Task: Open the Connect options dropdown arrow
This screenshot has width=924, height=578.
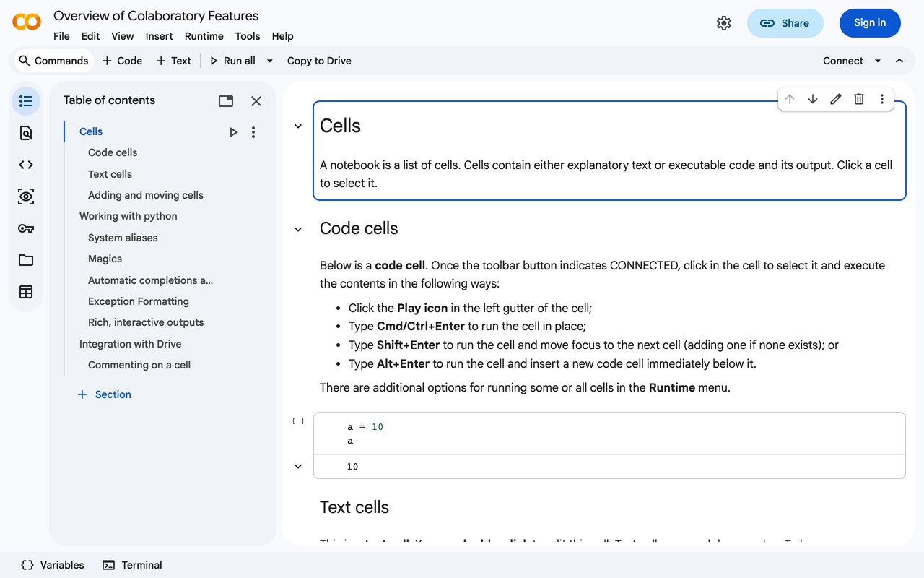Action: 878,61
